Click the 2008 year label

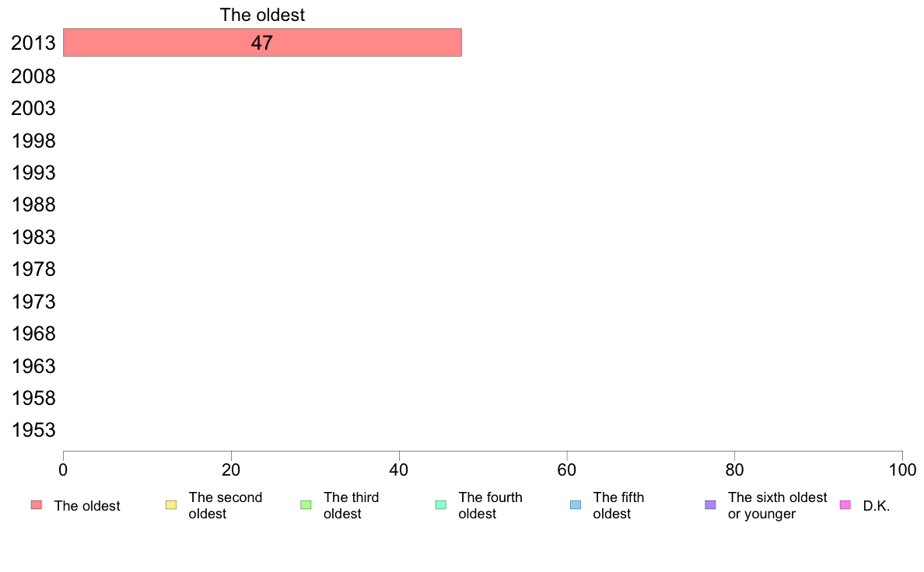click(33, 77)
